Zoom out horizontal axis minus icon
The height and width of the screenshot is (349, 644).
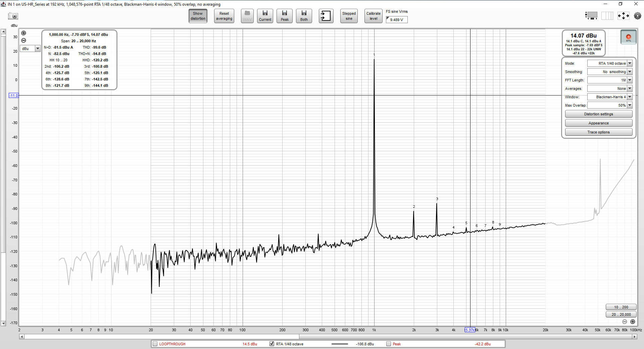click(x=625, y=322)
